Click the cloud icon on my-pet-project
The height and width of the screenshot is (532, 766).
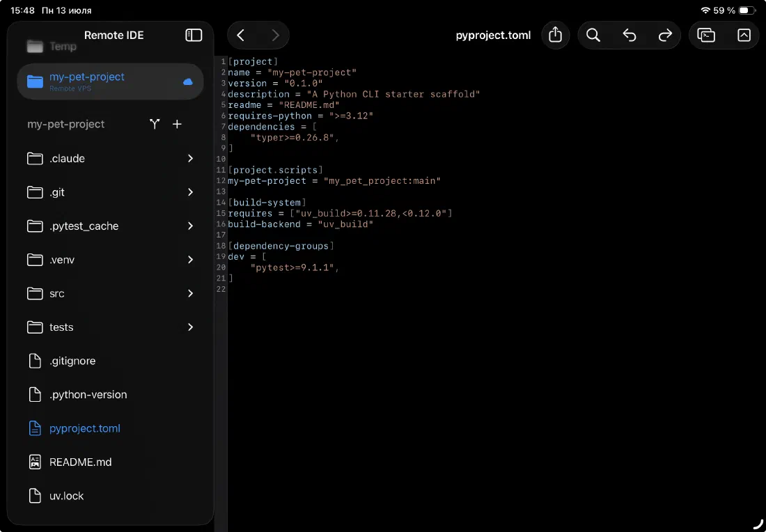tap(187, 81)
